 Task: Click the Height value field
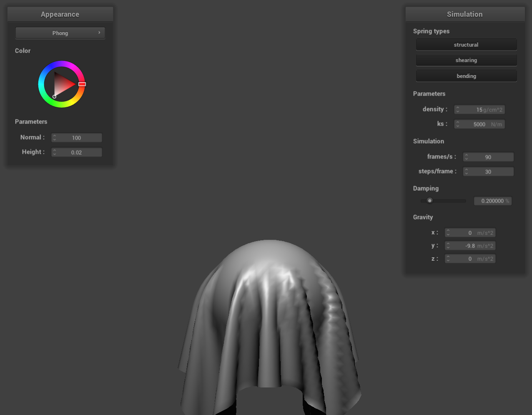tap(77, 152)
